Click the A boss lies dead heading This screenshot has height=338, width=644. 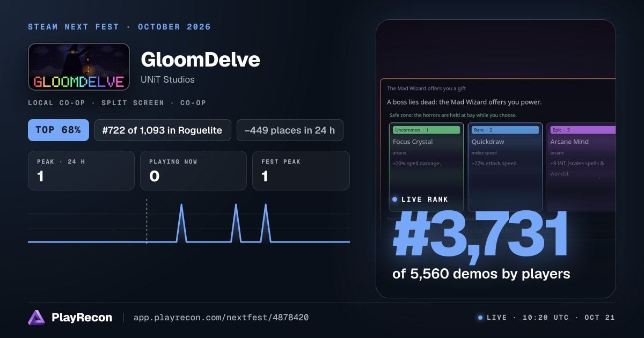pos(464,102)
